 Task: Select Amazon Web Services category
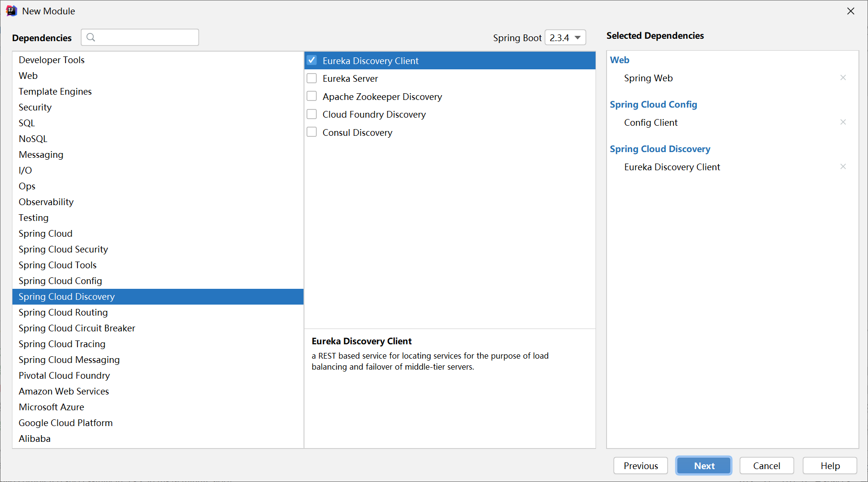(x=158, y=391)
